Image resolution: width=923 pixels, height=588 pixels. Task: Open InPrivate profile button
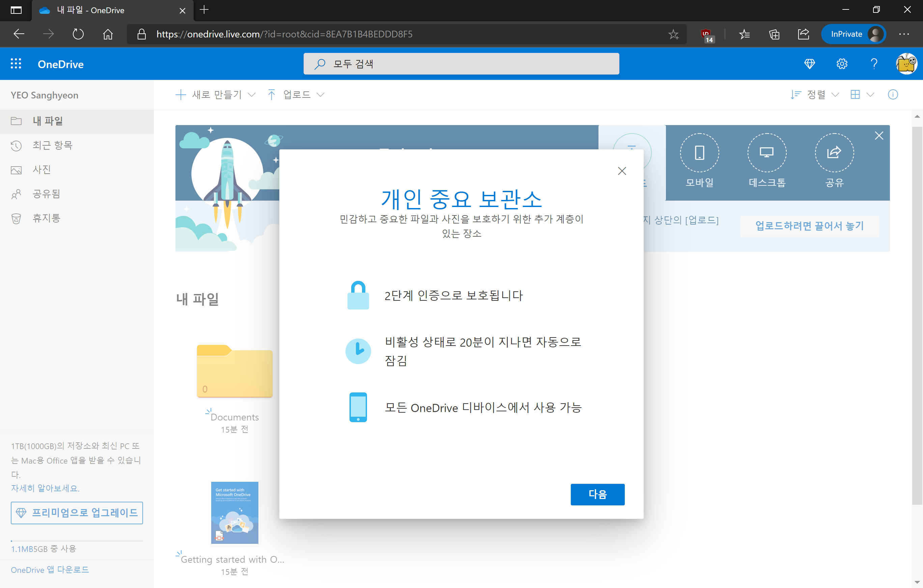coord(853,34)
